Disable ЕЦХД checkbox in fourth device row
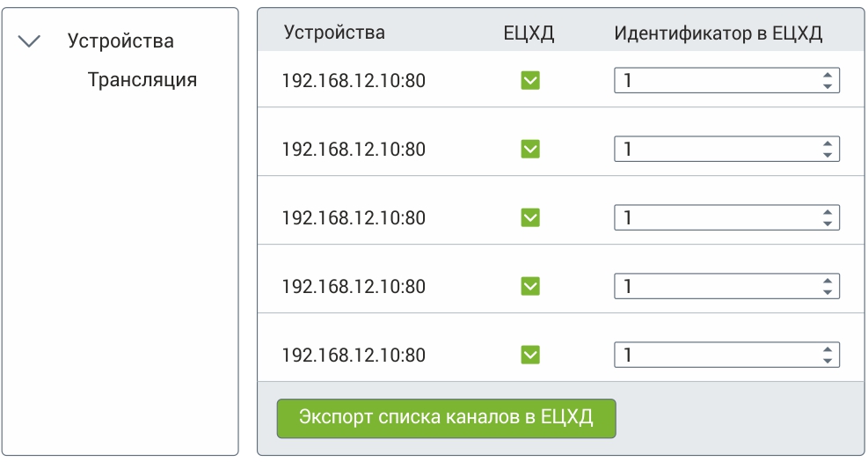The width and height of the screenshot is (868, 462). [x=530, y=286]
